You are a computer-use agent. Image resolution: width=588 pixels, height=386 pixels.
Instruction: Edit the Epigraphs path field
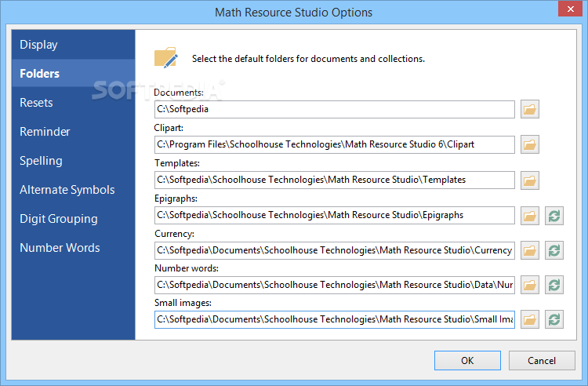335,215
